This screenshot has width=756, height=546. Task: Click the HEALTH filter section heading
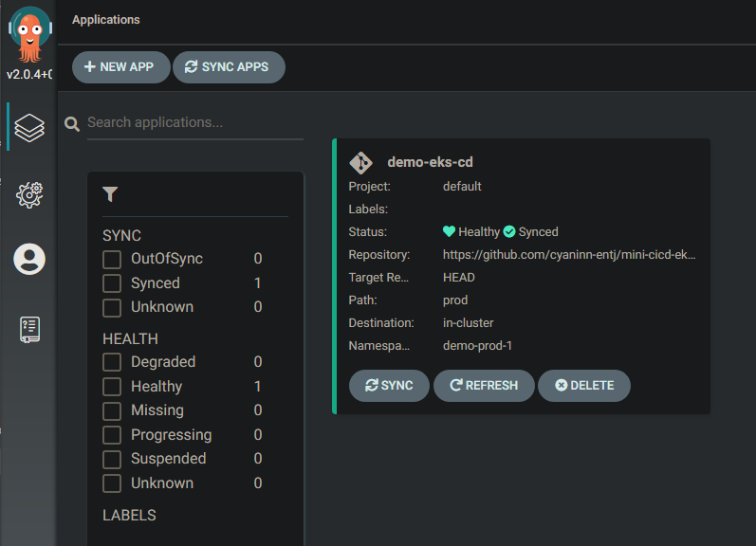tap(130, 339)
